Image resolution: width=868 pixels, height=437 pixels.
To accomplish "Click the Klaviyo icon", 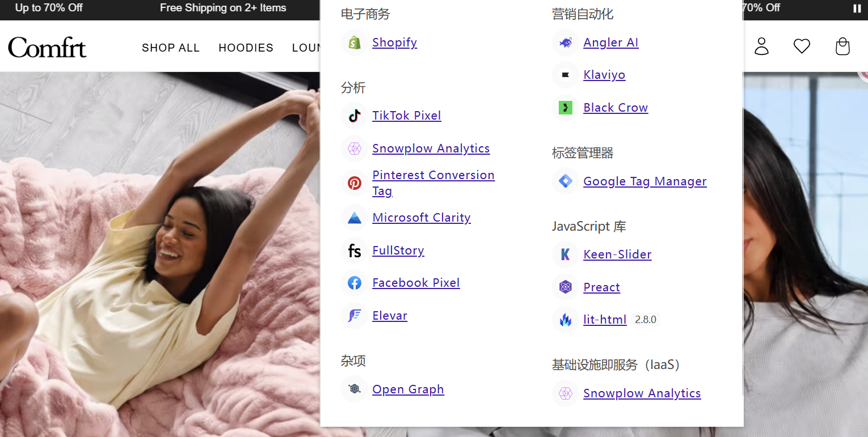I will 566,75.
